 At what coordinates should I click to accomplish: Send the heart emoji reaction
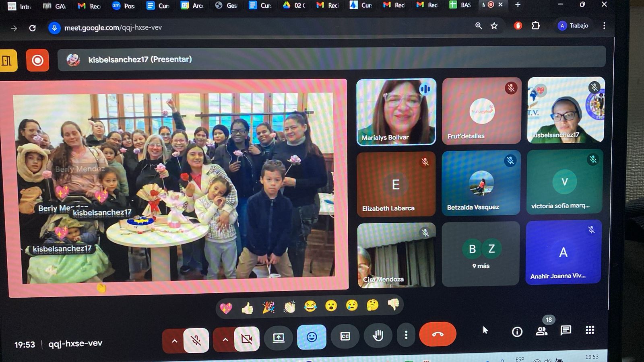226,308
